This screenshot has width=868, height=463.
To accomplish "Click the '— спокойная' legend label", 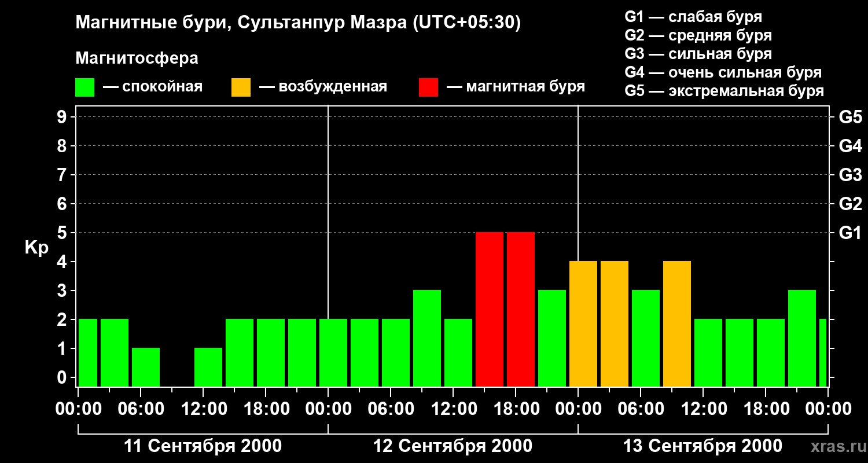I will point(153,87).
